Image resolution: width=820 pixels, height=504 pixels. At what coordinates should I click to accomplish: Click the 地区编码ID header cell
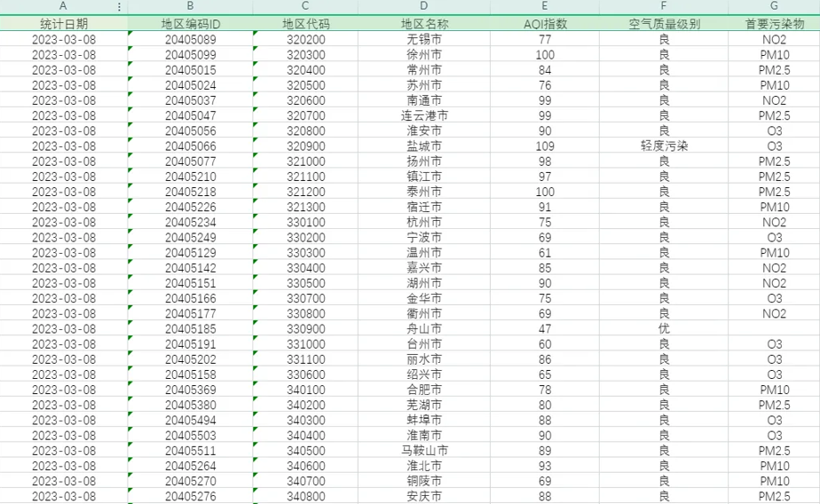pyautogui.click(x=190, y=24)
